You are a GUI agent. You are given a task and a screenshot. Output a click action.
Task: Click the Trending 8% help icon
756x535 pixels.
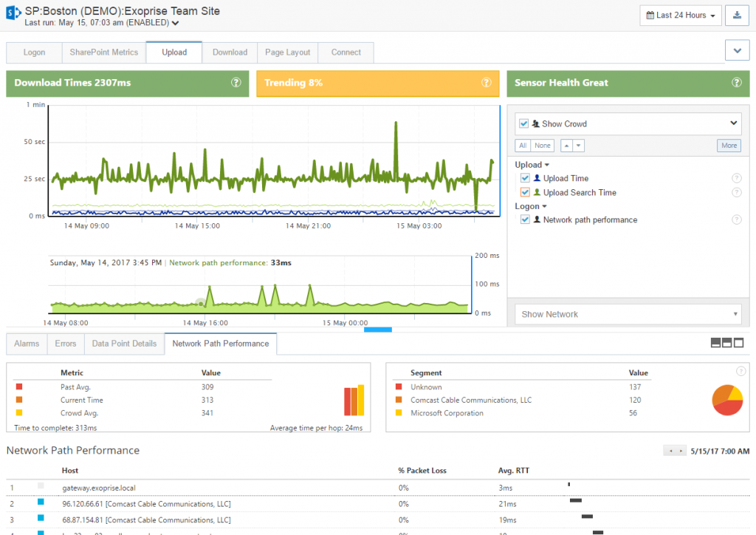pyautogui.click(x=486, y=83)
